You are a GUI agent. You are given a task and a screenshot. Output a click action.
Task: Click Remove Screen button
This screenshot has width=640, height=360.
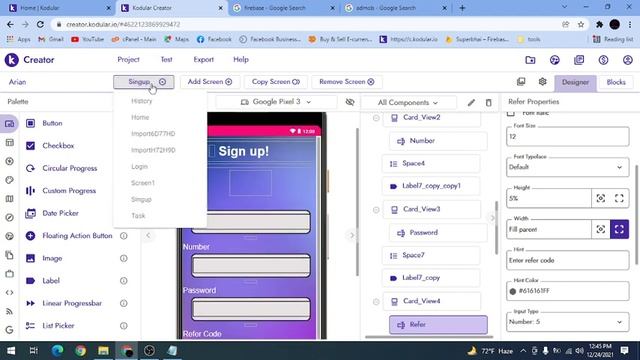pos(347,82)
